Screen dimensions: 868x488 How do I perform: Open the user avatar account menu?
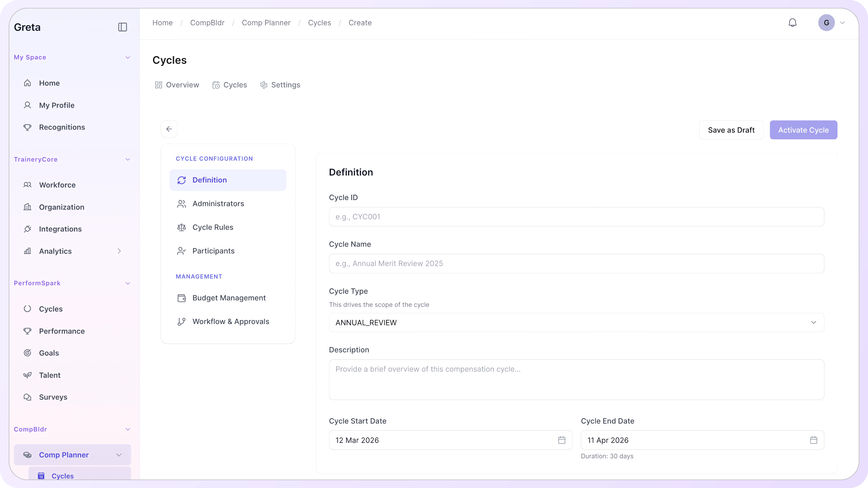(x=826, y=23)
